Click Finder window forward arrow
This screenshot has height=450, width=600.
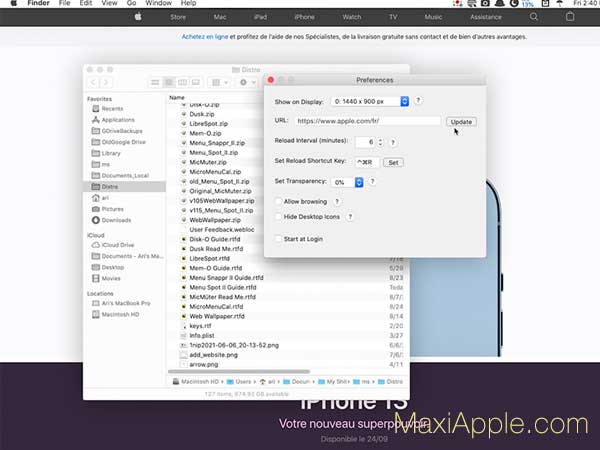(x=106, y=82)
